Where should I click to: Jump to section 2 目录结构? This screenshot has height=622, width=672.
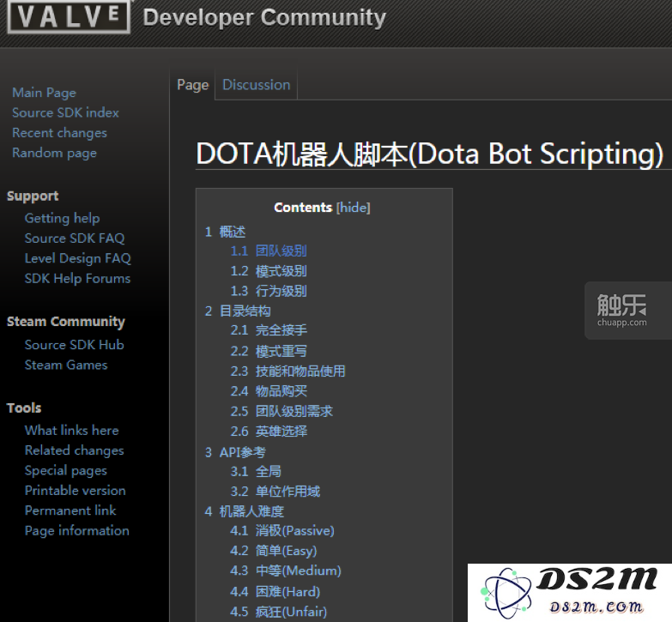click(x=238, y=311)
